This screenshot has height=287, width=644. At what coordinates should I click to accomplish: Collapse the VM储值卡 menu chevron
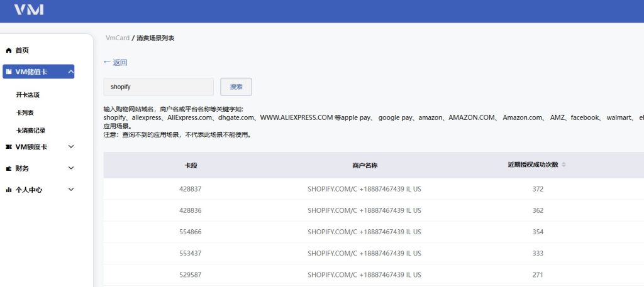[x=70, y=72]
